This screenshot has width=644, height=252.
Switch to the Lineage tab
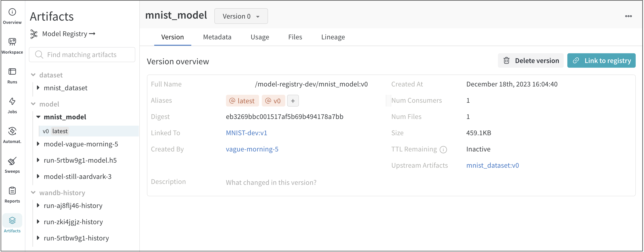point(333,37)
